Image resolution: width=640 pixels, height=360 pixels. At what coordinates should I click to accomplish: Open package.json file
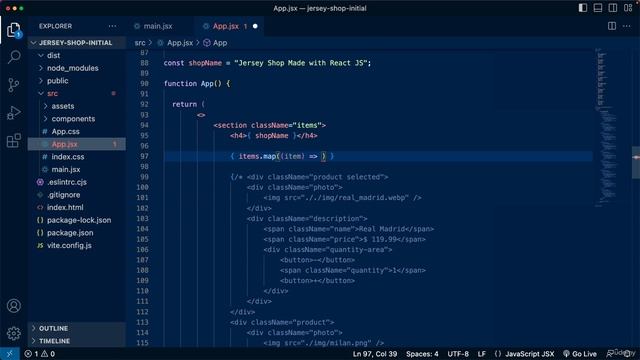point(77,233)
